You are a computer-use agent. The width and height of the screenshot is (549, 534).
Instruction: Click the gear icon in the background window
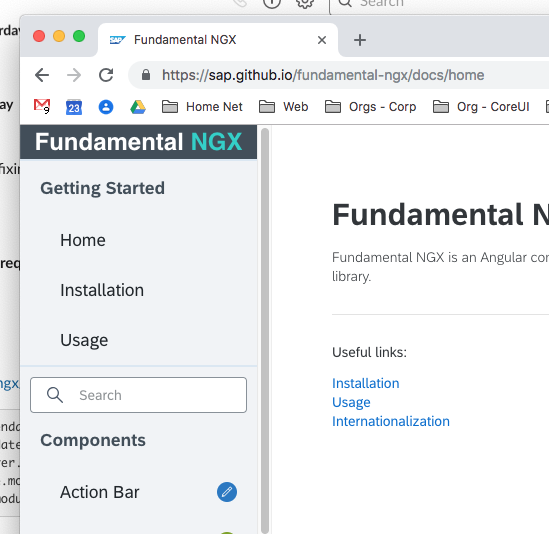point(305,4)
